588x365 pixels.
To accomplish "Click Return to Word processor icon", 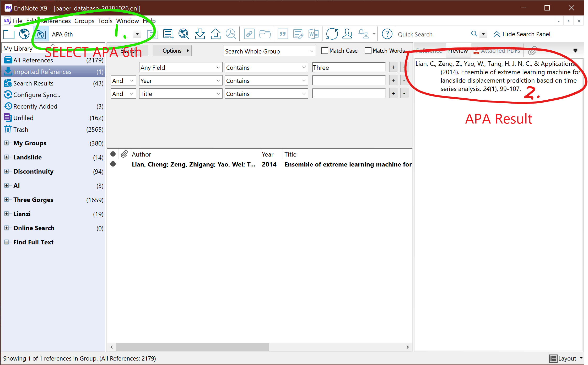I will point(314,34).
